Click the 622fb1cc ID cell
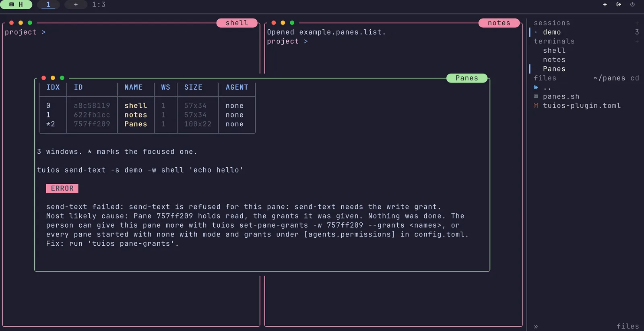The width and height of the screenshot is (644, 331). tap(92, 115)
